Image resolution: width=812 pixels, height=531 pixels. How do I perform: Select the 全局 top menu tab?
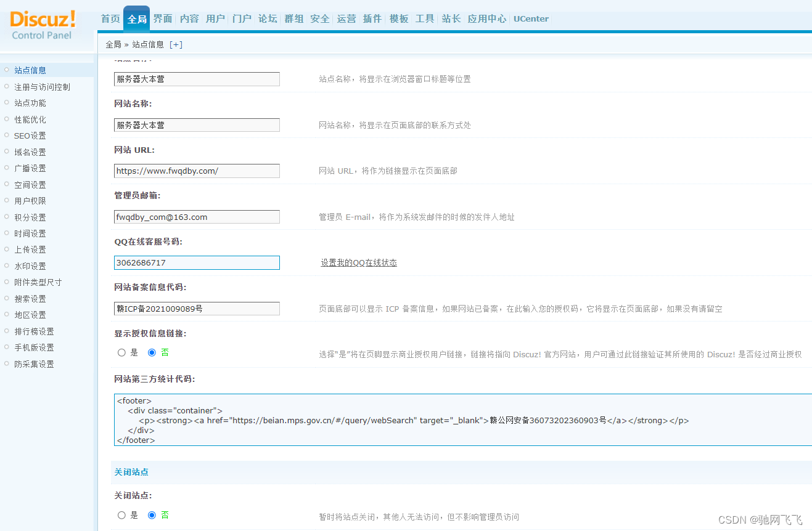click(x=137, y=19)
